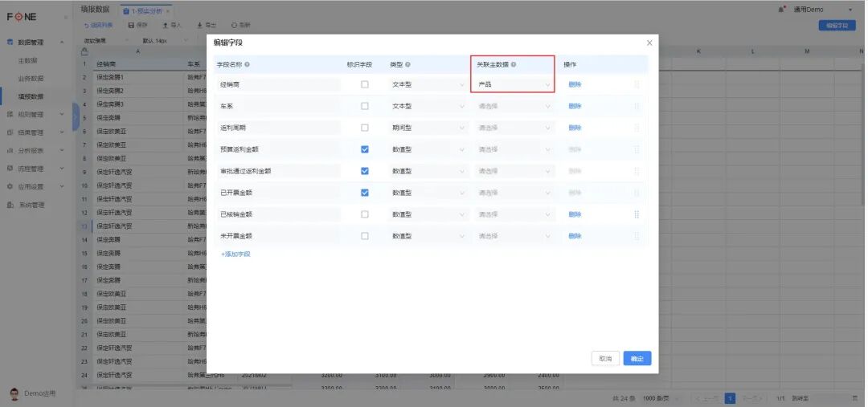Screen dimensions: 868x407
Task: Open 类型 dropdown for 已核销金额 row
Action: [428, 214]
